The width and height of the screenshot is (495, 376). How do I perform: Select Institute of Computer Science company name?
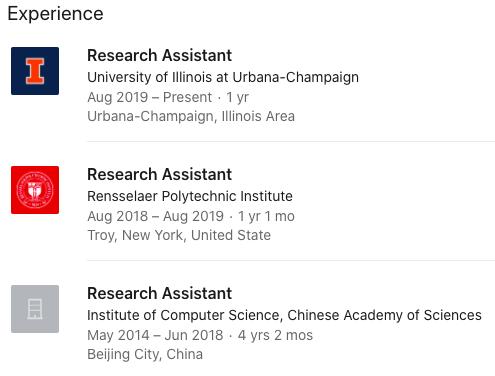pos(284,315)
